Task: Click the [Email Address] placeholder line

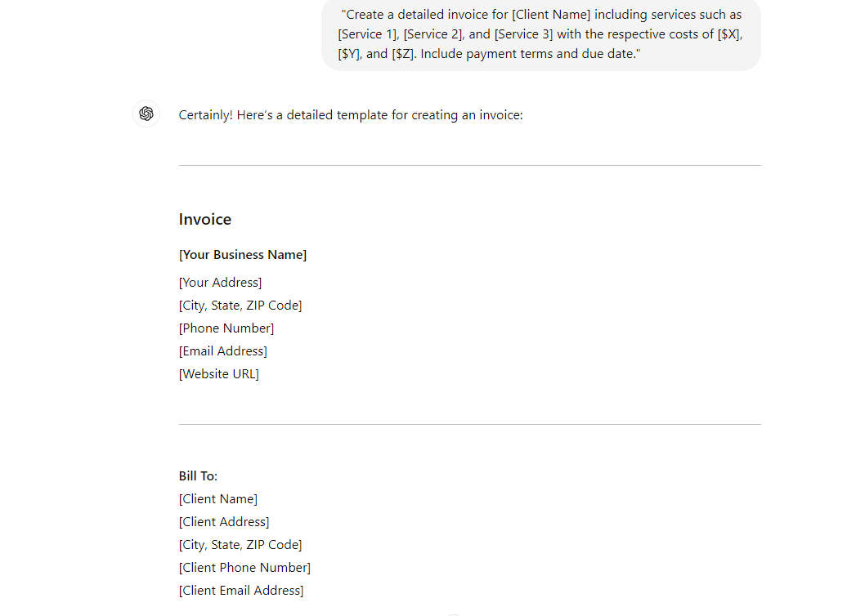Action: tap(222, 351)
